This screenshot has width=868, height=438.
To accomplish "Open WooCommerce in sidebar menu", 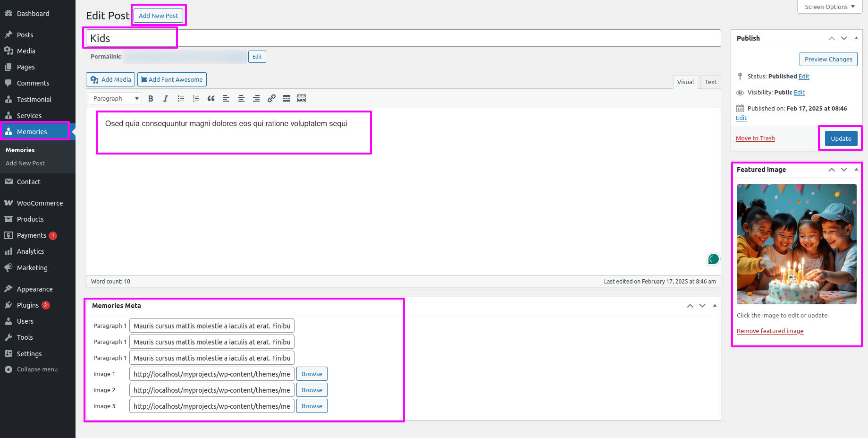I will (x=40, y=203).
